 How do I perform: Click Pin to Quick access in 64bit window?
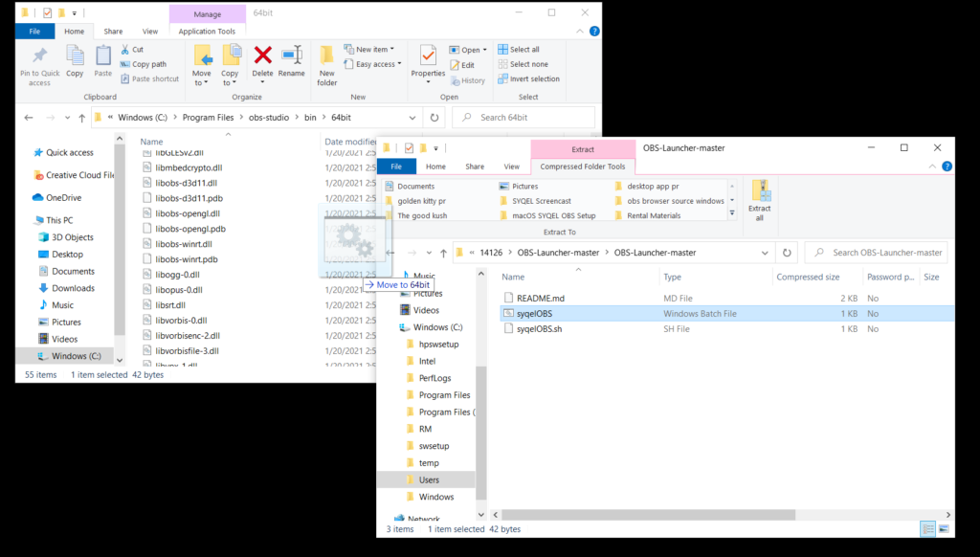[x=39, y=66]
